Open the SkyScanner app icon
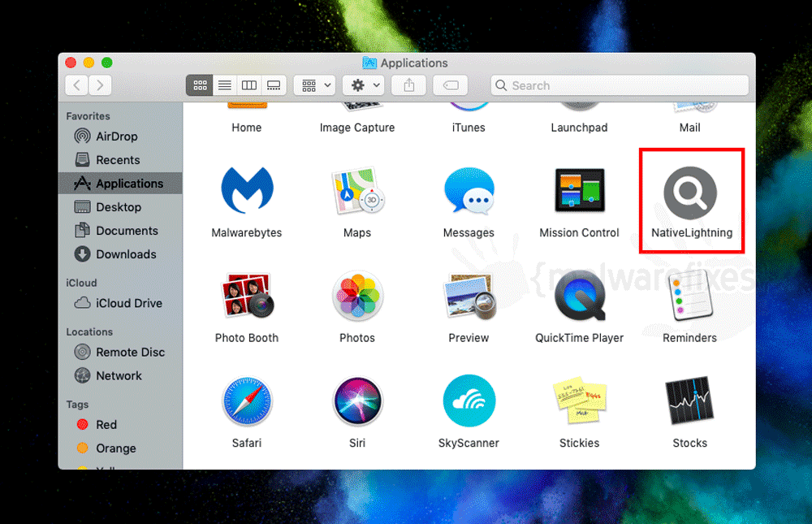This screenshot has height=524, width=812. (469, 401)
